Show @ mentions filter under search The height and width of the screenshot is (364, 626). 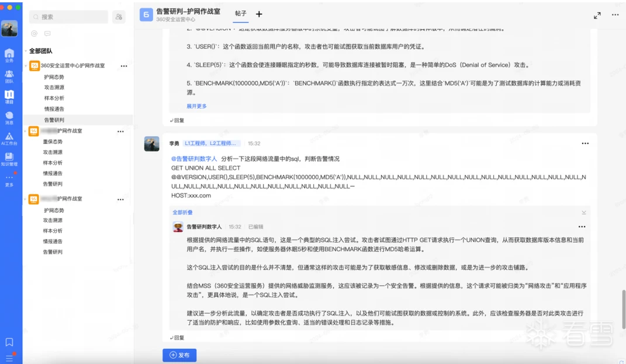click(34, 33)
